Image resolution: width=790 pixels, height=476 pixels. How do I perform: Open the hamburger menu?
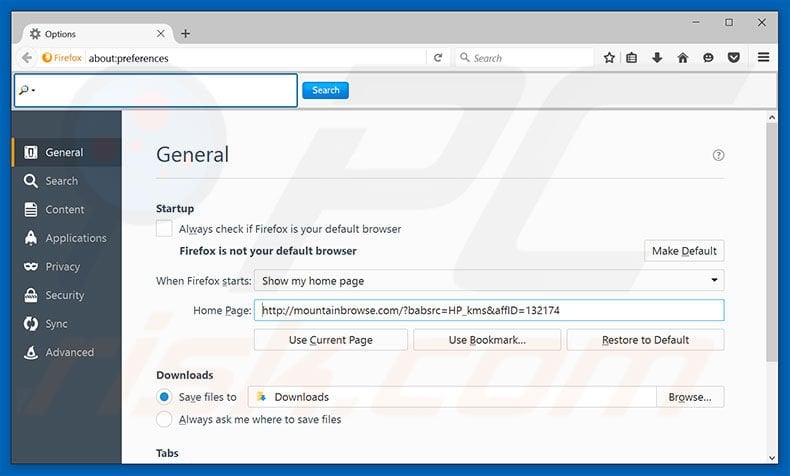click(763, 57)
